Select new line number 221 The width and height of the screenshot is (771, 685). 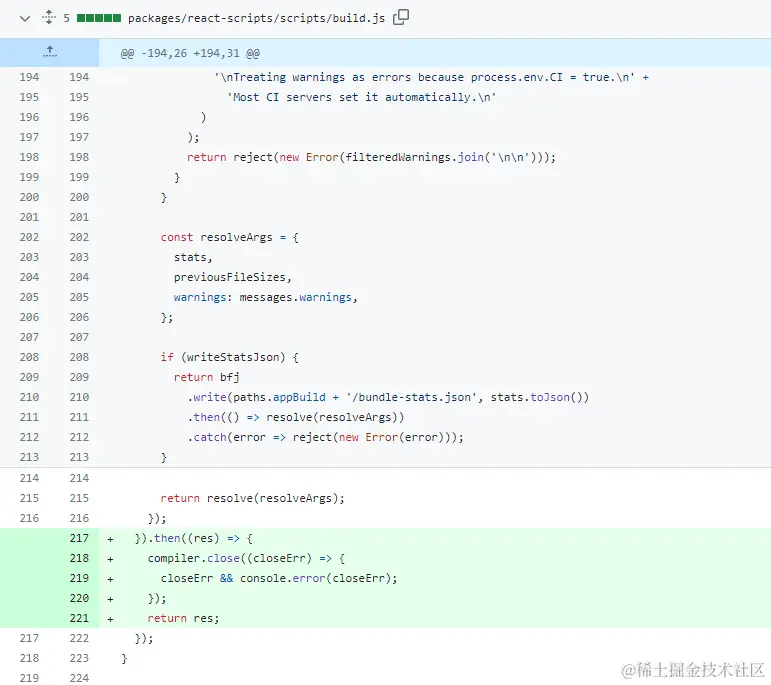click(79, 618)
